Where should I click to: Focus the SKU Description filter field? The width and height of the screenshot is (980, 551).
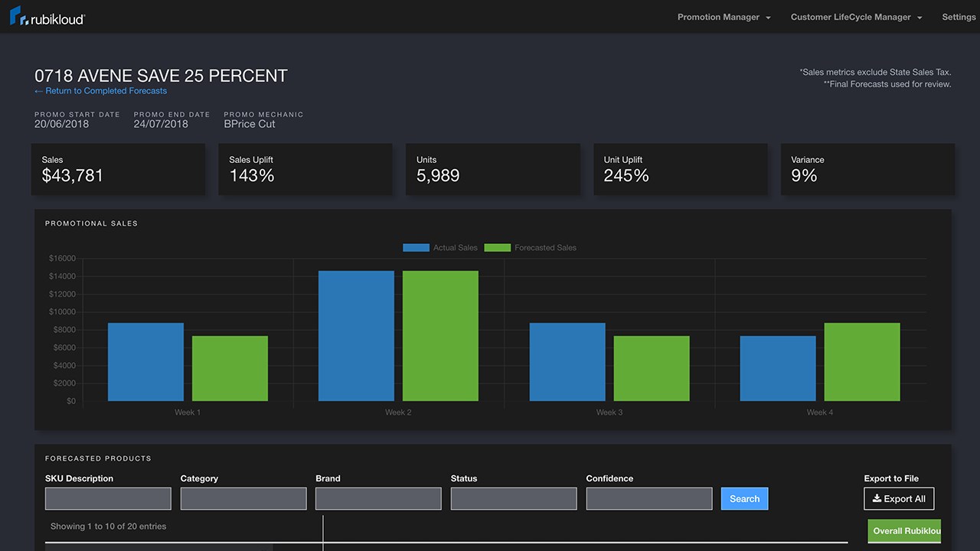pos(108,499)
